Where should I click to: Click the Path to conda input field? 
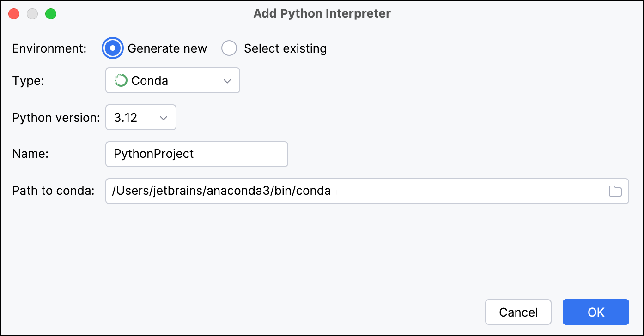click(323, 191)
